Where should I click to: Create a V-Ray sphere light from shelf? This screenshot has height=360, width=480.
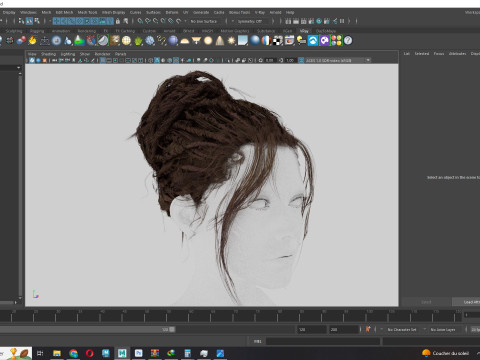click(x=208, y=41)
